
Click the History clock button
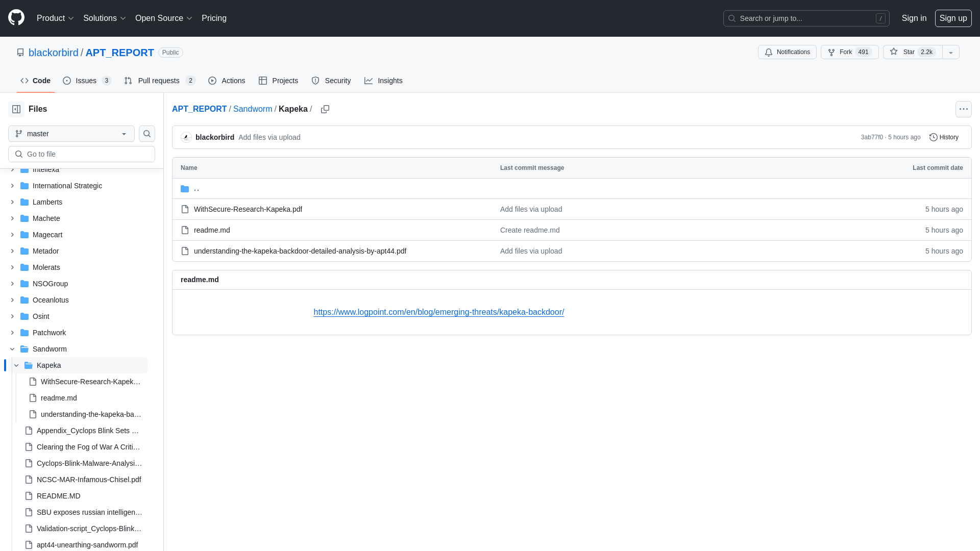[x=944, y=137]
